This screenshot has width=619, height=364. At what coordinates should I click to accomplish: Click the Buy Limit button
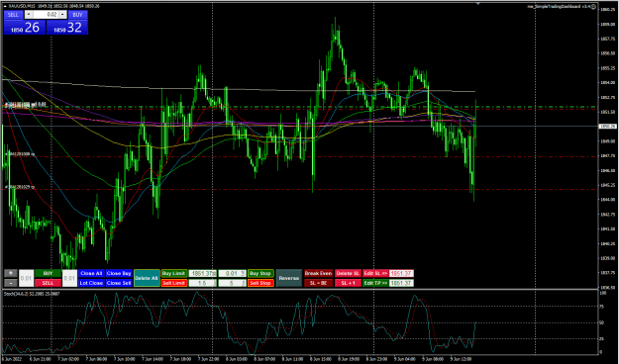(x=174, y=273)
